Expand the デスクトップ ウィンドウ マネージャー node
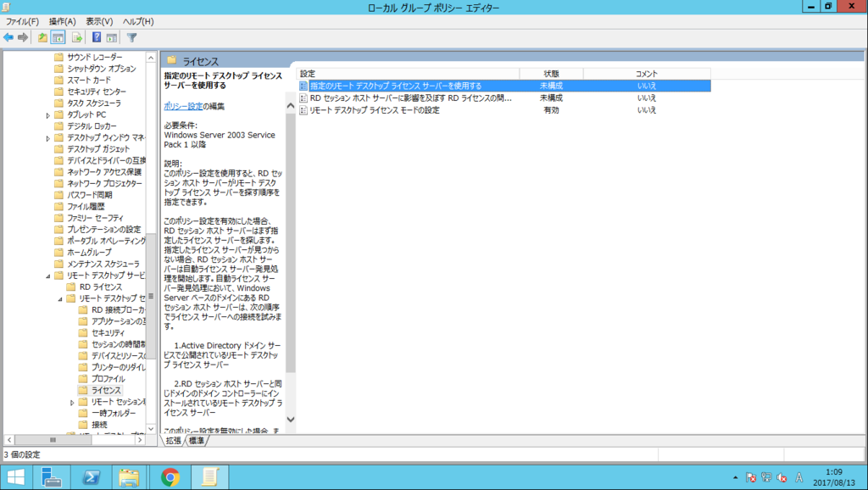Viewport: 868px width, 490px height. point(47,138)
